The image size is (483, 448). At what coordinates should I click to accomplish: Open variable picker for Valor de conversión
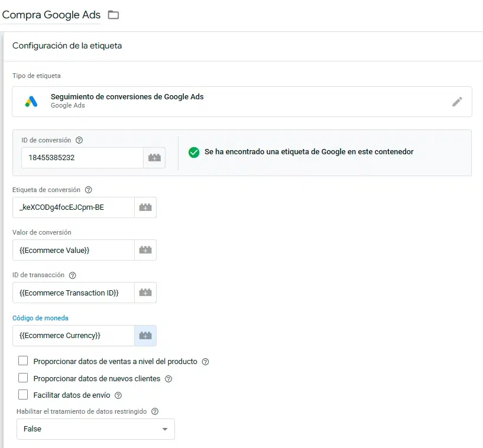point(145,250)
